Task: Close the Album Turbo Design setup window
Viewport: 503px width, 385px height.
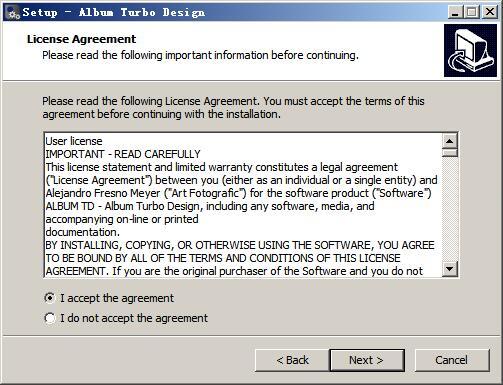Action: click(x=490, y=12)
